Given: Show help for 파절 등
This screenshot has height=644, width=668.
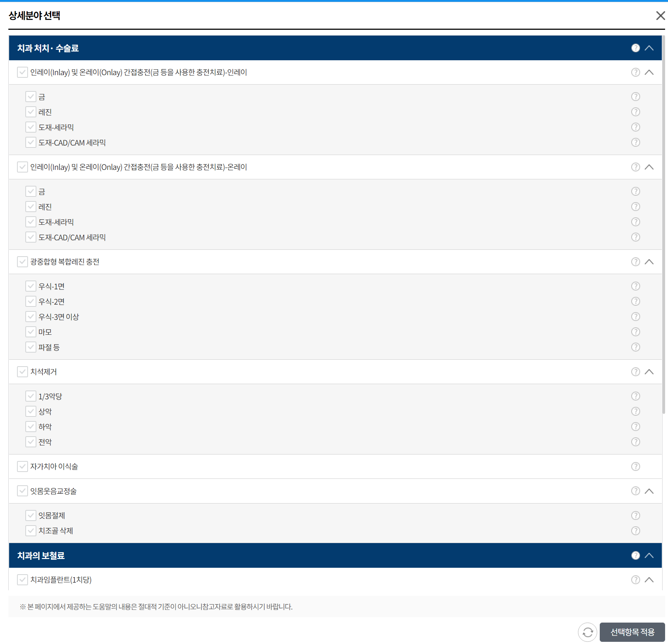Looking at the screenshot, I should click(635, 347).
